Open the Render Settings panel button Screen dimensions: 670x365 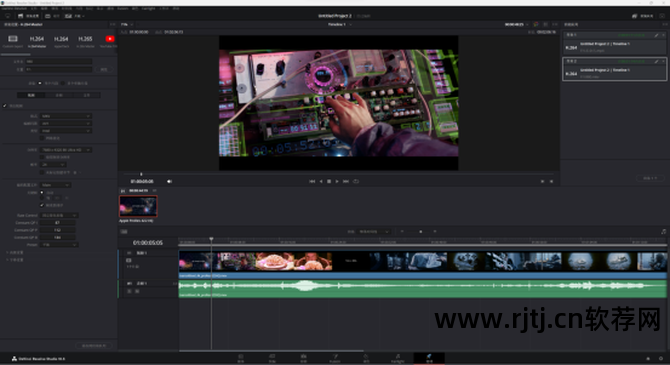point(29,16)
